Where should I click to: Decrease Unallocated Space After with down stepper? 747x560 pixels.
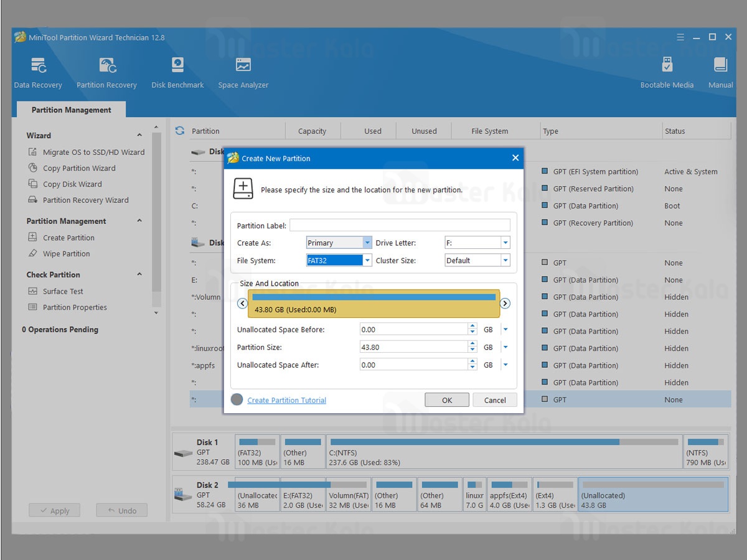(472, 368)
